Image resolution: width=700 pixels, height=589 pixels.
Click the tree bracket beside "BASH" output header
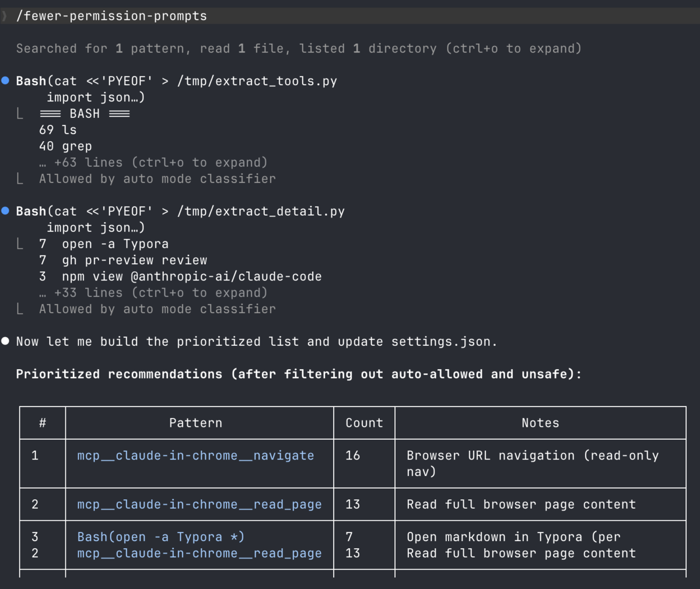(20, 113)
